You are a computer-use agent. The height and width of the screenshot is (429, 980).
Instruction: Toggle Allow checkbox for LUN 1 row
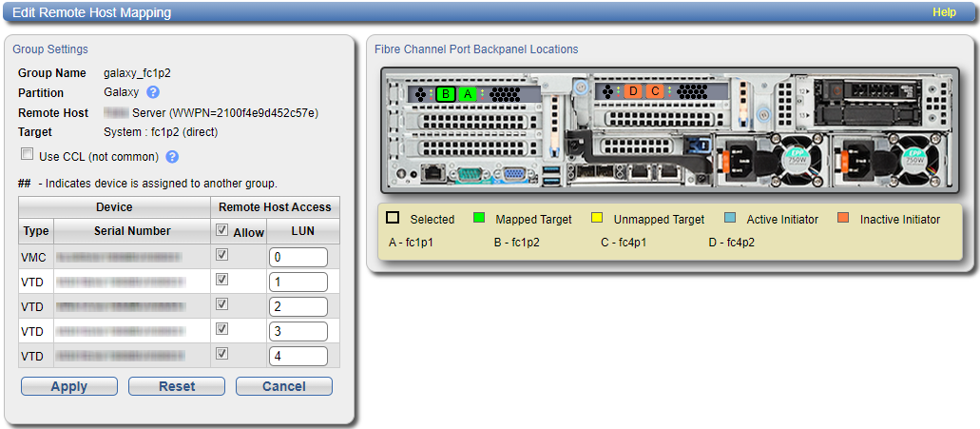click(222, 281)
